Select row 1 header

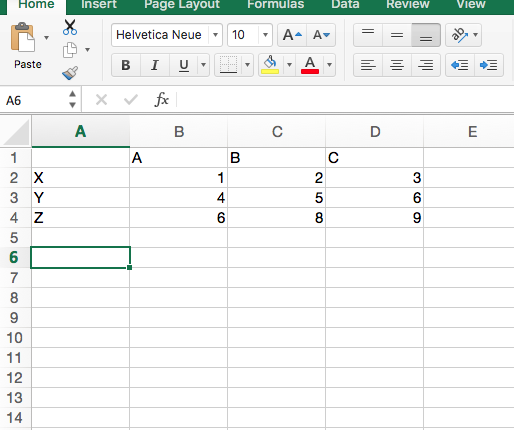coord(15,157)
